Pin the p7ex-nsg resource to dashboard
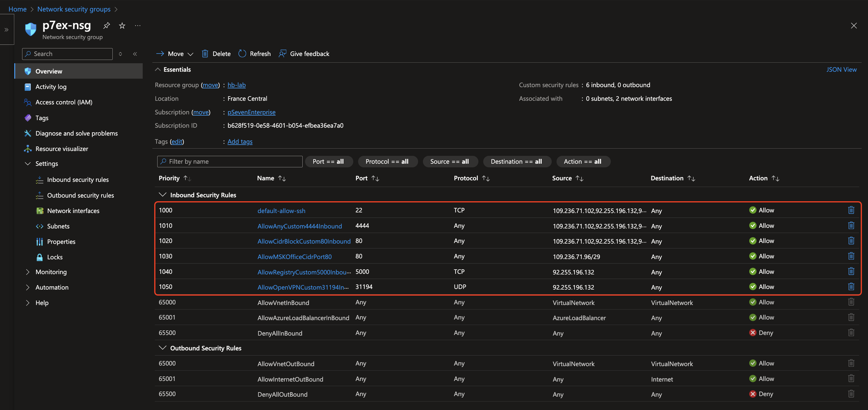 pos(106,25)
